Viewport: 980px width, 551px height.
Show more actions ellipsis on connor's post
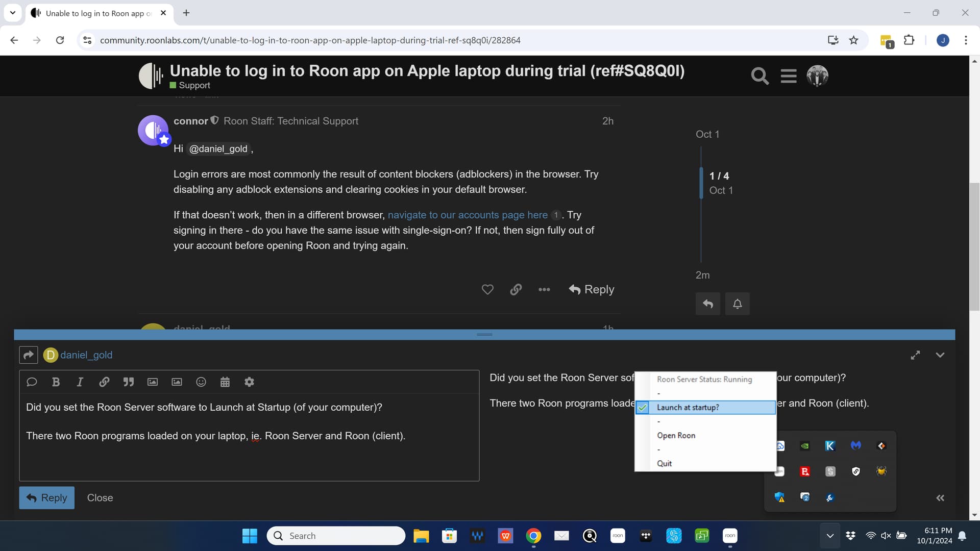pos(544,289)
